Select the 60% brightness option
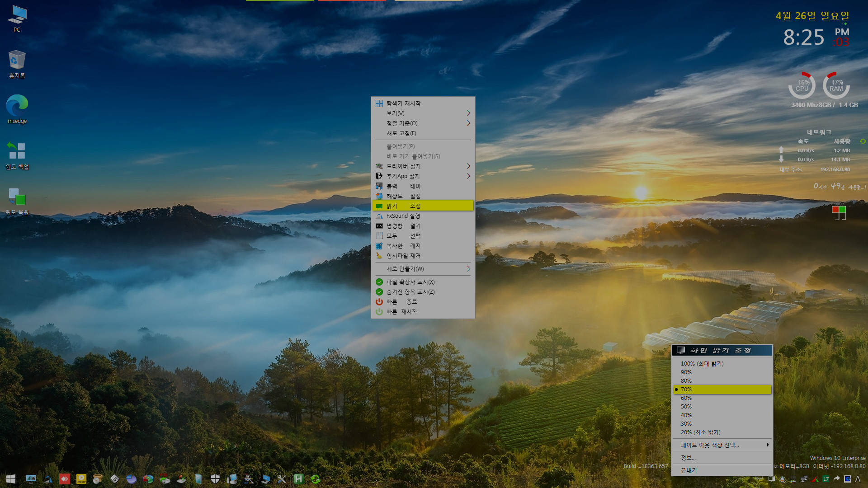Image resolution: width=868 pixels, height=488 pixels. (722, 398)
